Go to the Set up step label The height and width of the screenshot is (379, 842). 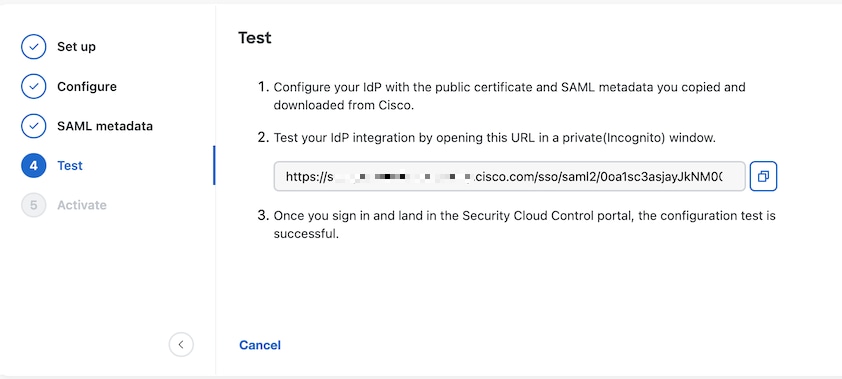click(76, 47)
